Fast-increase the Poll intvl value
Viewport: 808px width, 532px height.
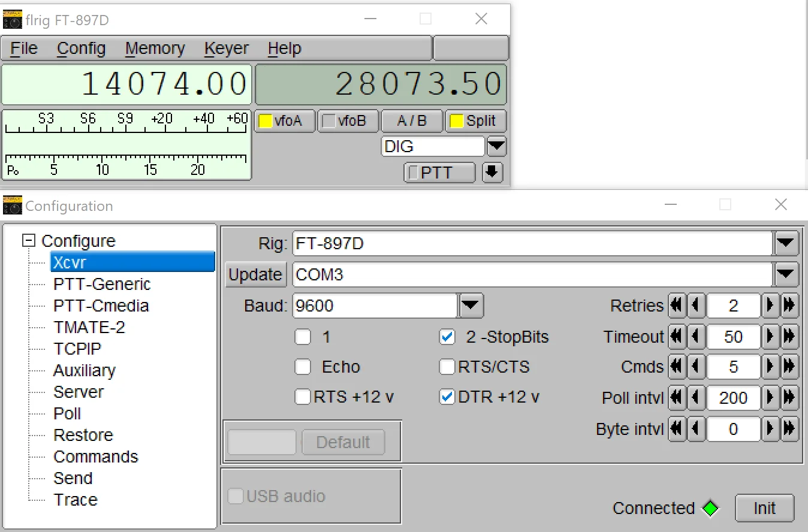(789, 398)
